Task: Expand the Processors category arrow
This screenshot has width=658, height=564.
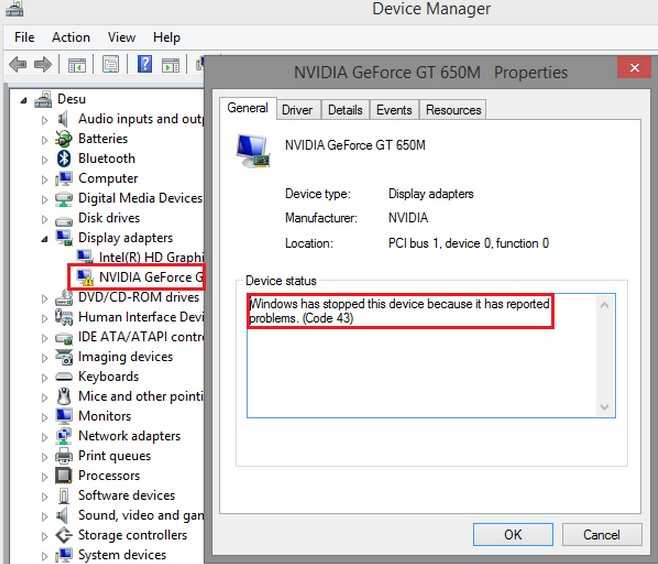Action: (x=44, y=477)
